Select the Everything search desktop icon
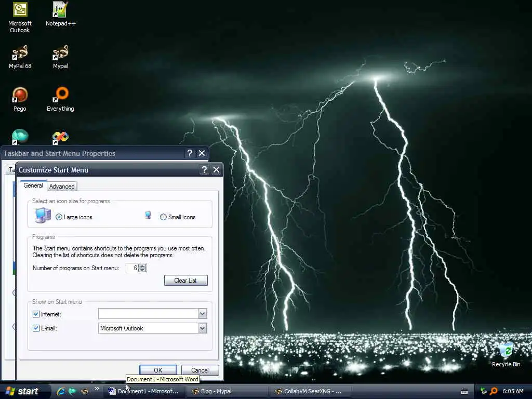This screenshot has height=399, width=532. click(x=60, y=99)
